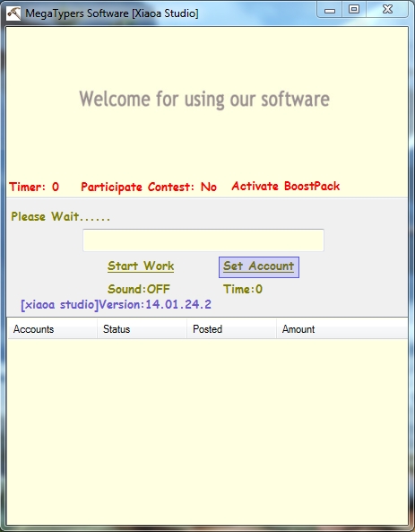Click the Start Work link

pyautogui.click(x=141, y=266)
